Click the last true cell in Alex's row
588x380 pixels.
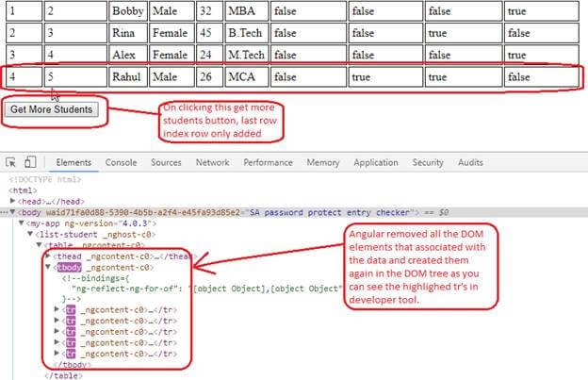tap(541, 55)
